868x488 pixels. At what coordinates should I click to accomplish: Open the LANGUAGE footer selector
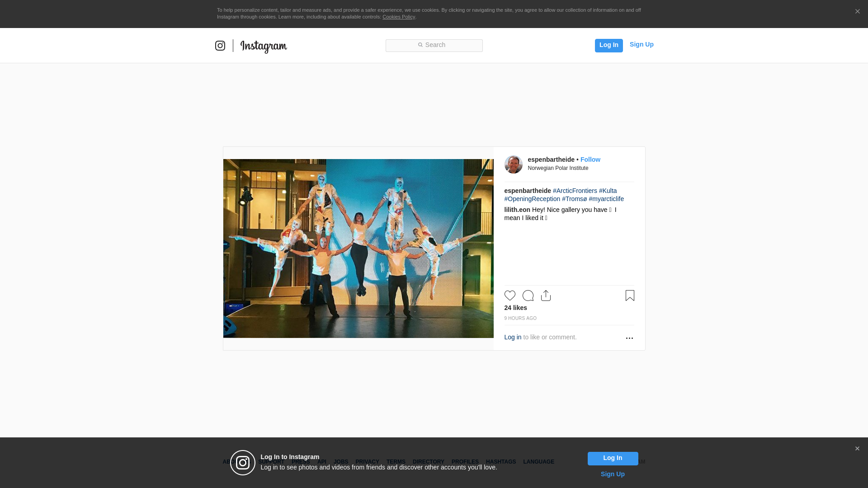[538, 462]
